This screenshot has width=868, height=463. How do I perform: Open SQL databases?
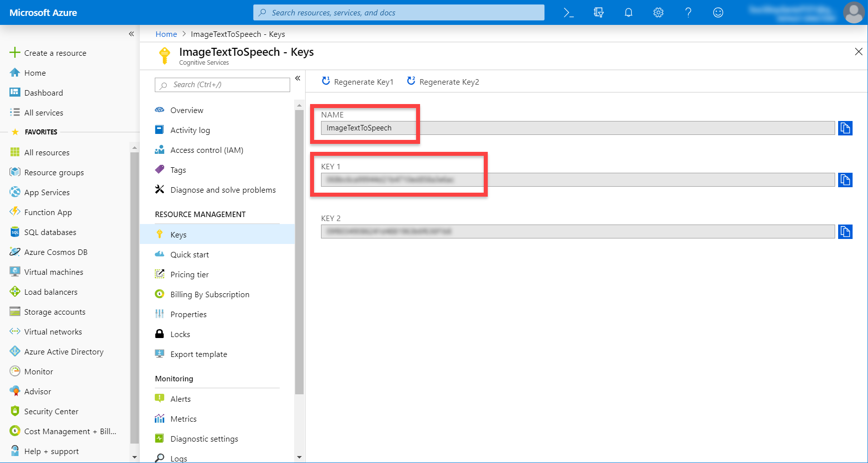point(43,232)
